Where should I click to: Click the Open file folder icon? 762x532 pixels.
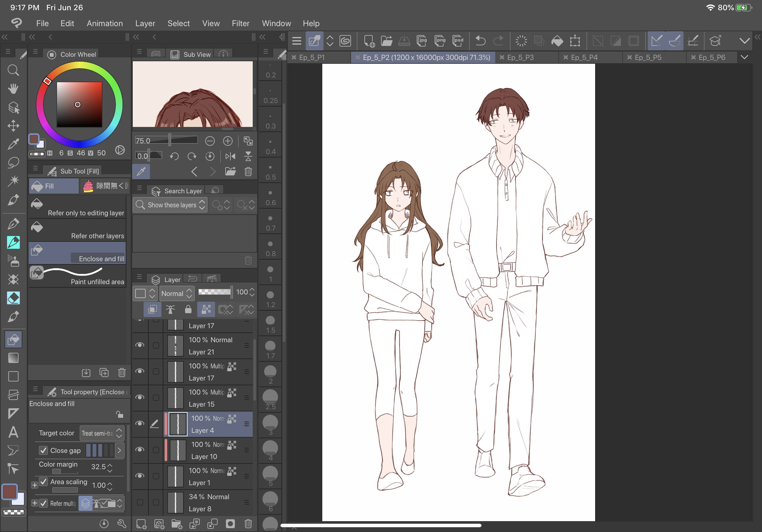(x=386, y=41)
